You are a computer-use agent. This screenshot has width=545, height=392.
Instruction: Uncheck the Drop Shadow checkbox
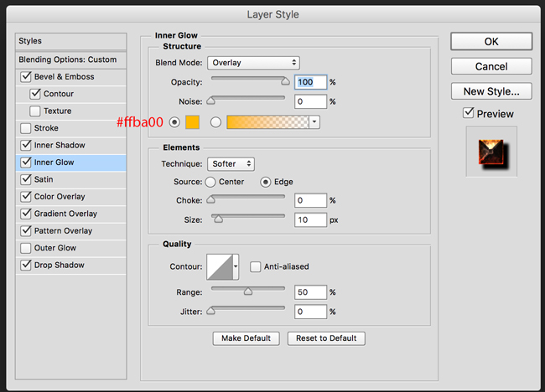tap(26, 265)
